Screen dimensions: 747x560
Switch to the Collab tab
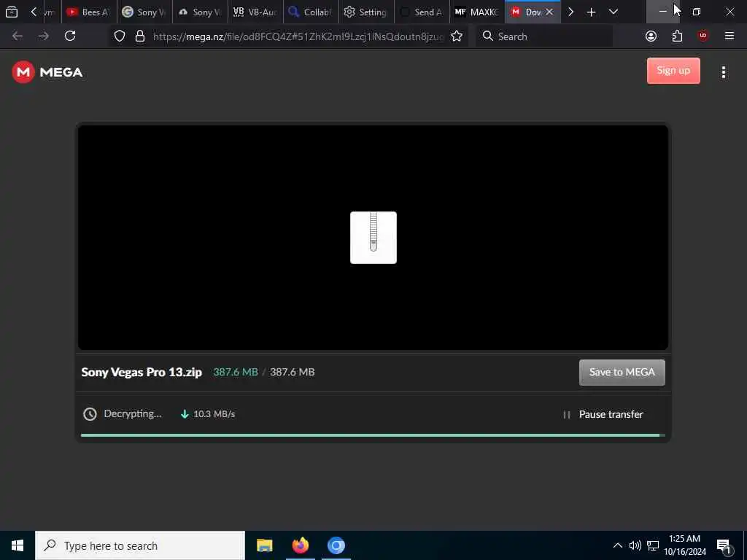[x=311, y=12]
